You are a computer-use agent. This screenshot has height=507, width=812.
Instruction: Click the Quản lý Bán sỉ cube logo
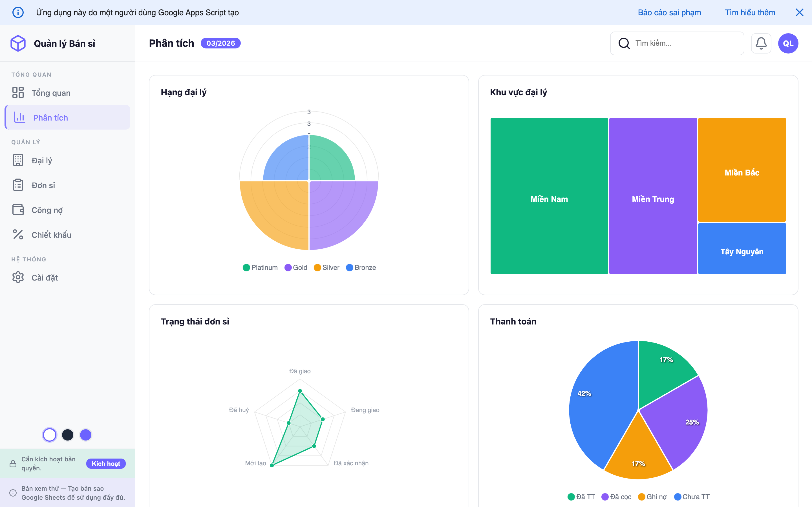coord(18,43)
